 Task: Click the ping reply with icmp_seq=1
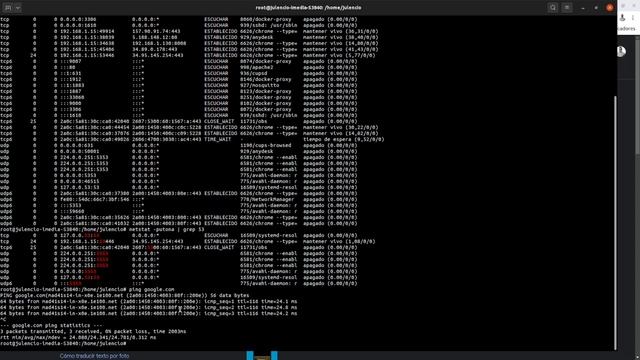click(x=149, y=301)
